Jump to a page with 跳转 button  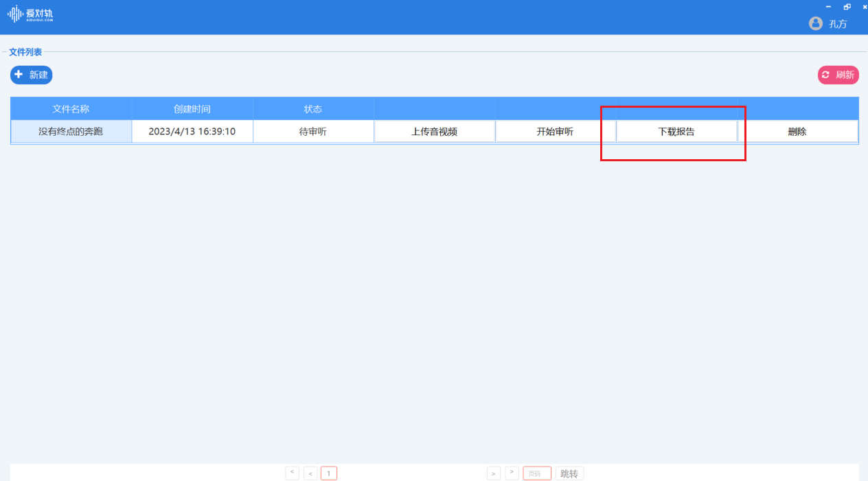[569, 473]
